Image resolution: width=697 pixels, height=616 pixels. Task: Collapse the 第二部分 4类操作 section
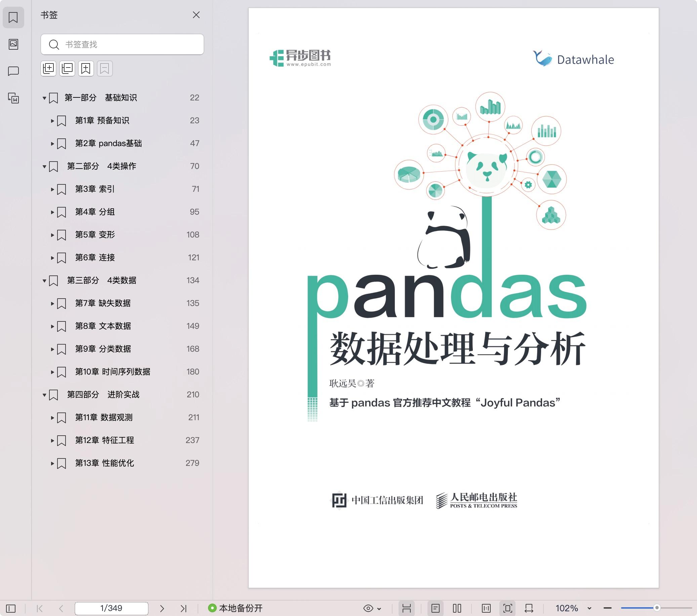point(44,167)
